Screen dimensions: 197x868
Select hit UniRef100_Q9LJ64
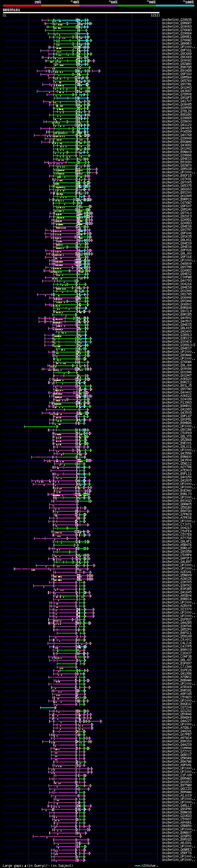click(x=177, y=365)
